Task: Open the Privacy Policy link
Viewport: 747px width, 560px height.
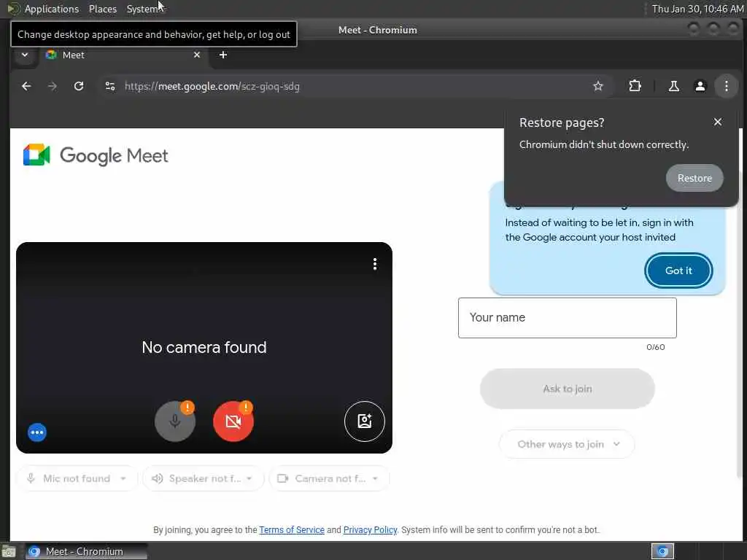Action: coord(370,530)
